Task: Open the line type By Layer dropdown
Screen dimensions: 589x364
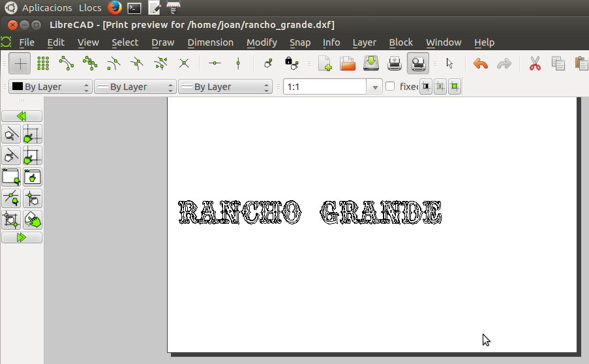Action: 225,87
